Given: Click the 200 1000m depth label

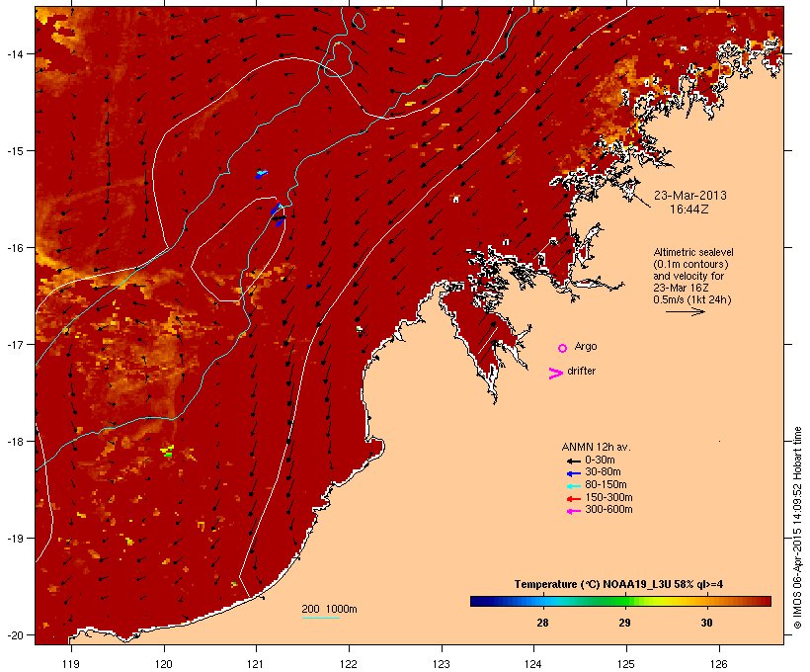Looking at the screenshot, I should [329, 609].
